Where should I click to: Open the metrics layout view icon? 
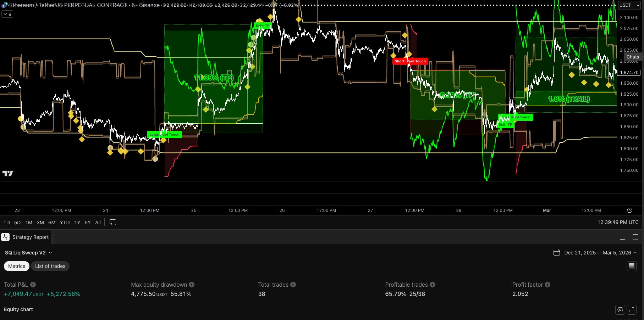click(632, 266)
